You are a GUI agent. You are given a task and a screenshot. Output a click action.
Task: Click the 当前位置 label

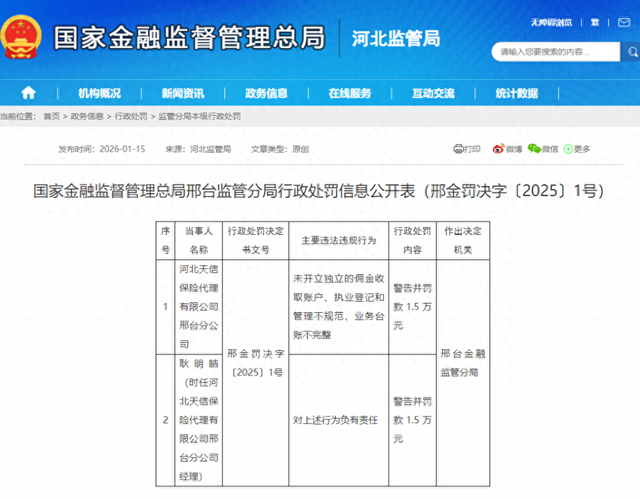click(17, 116)
